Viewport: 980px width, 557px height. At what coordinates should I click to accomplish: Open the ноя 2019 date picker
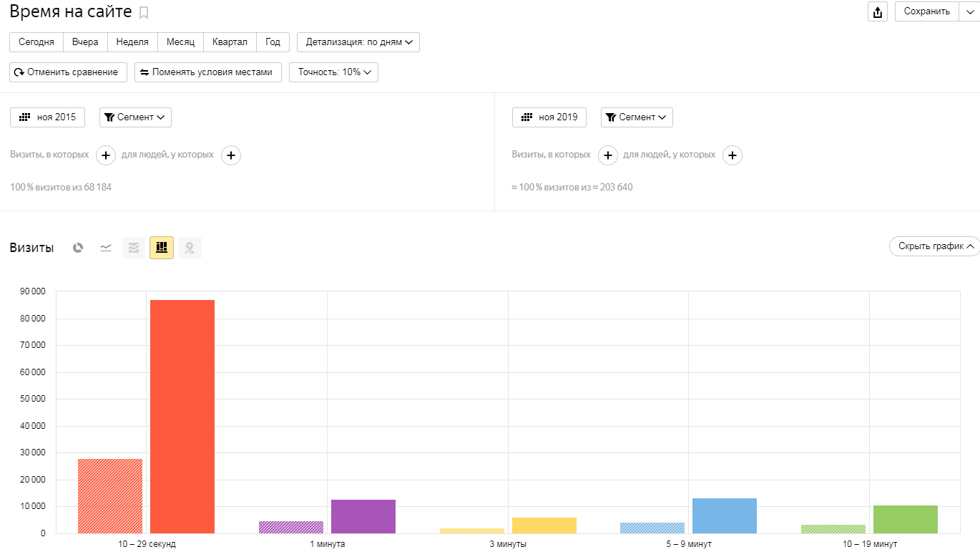pos(549,117)
